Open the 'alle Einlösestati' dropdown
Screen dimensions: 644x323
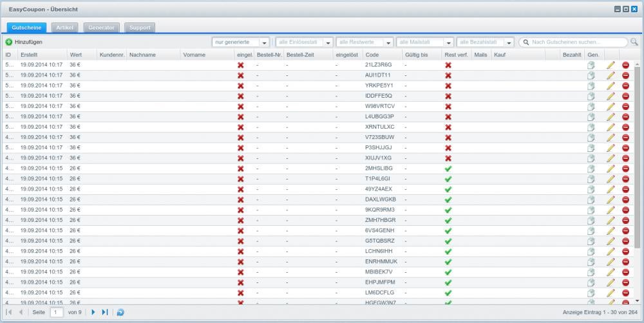(305, 42)
